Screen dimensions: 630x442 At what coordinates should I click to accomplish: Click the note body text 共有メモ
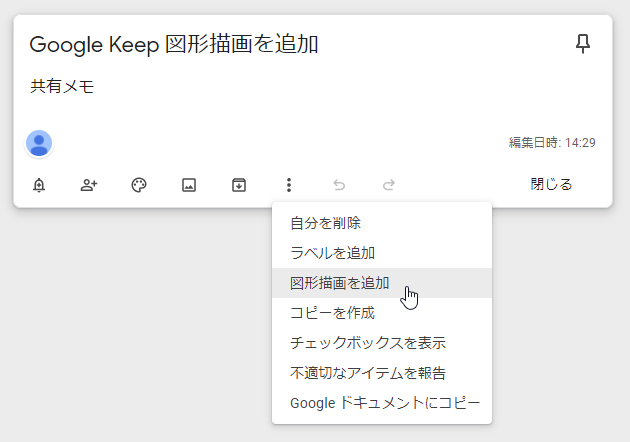click(x=62, y=86)
